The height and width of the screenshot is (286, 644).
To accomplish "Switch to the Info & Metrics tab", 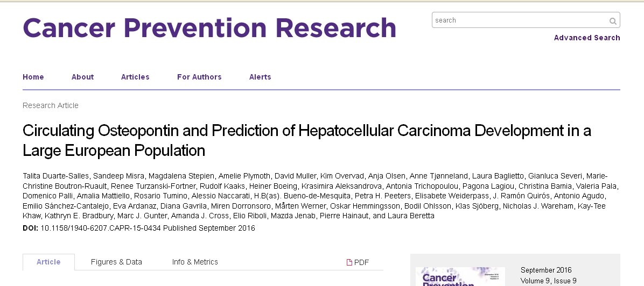I will click(x=195, y=262).
